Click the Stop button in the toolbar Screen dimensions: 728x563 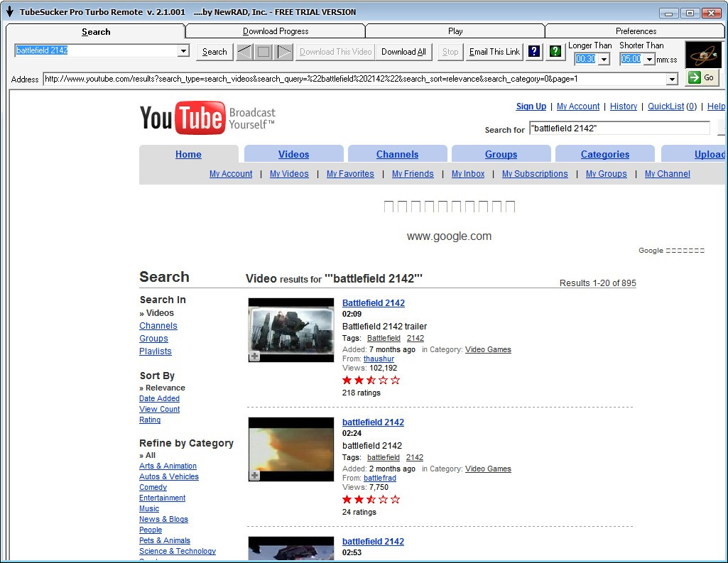pyautogui.click(x=450, y=52)
